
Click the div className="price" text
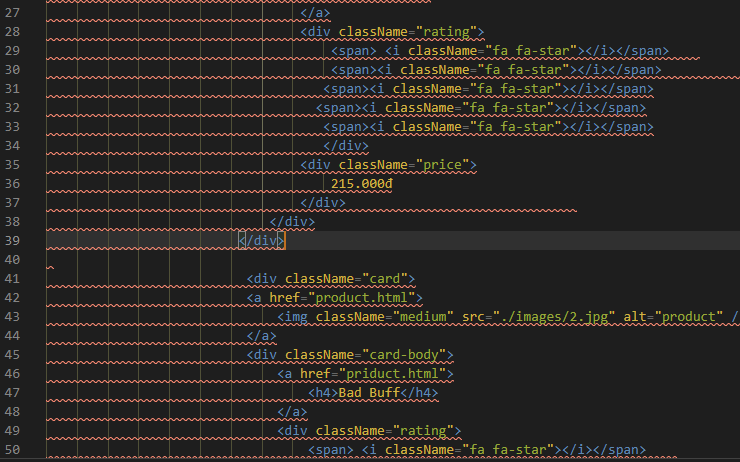click(x=388, y=165)
